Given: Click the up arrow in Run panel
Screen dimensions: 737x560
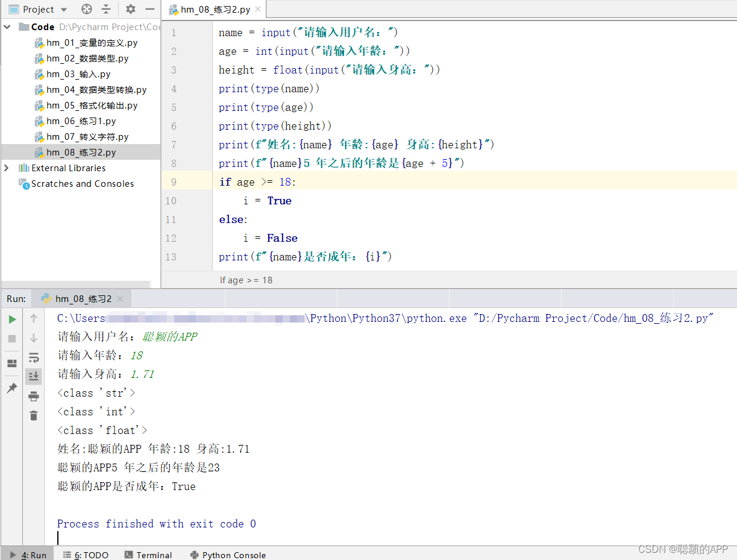Looking at the screenshot, I should pyautogui.click(x=34, y=318).
